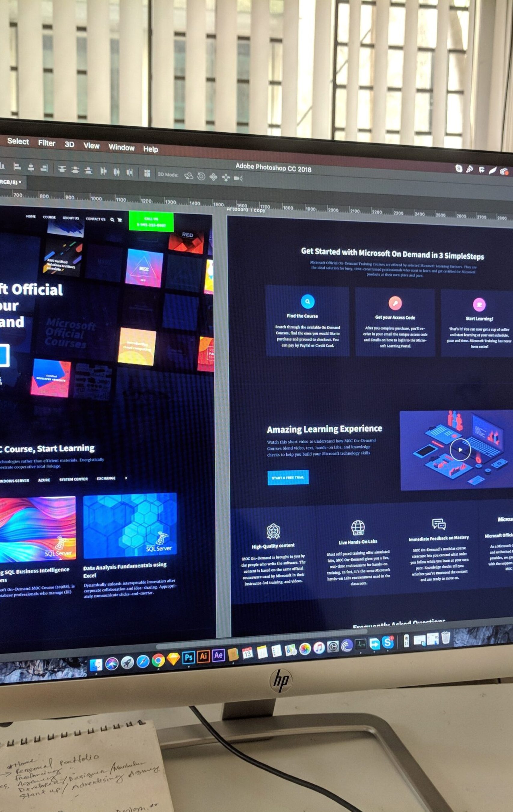Open the 3D menu
This screenshot has width=513, height=812.
point(69,144)
